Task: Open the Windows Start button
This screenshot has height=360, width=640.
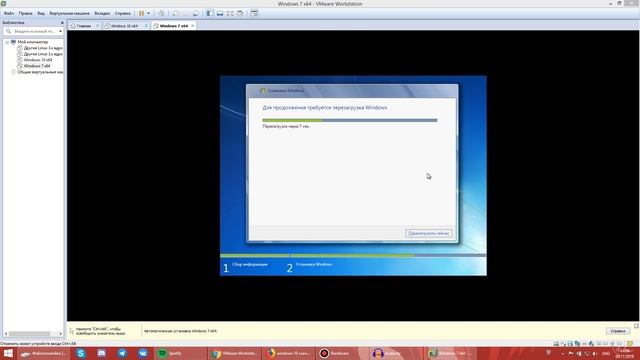Action: 8,353
